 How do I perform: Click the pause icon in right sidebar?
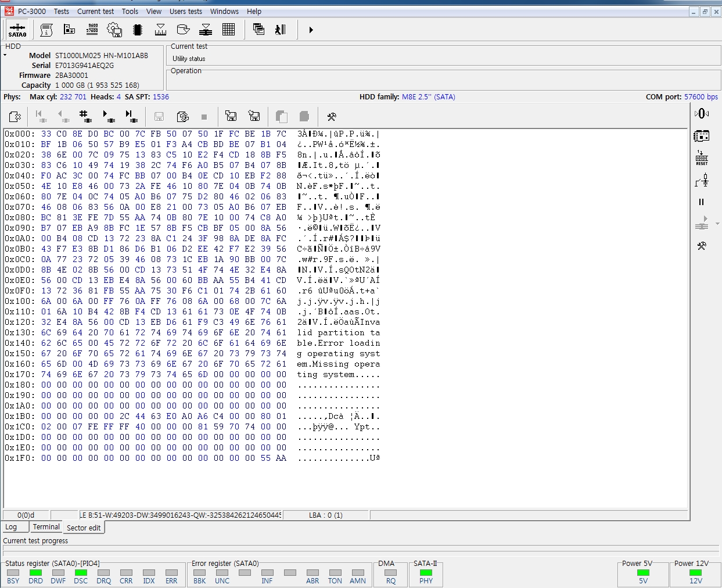click(701, 202)
